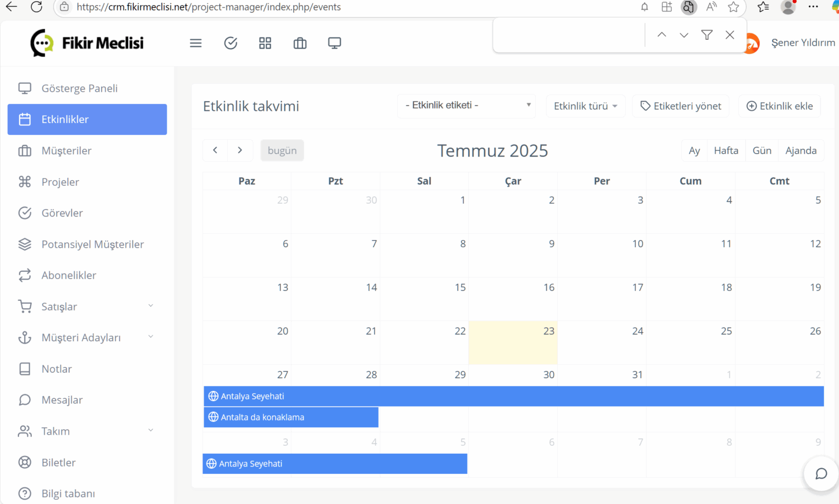
Task: Switch to Ajanda calendar view
Action: click(x=801, y=150)
